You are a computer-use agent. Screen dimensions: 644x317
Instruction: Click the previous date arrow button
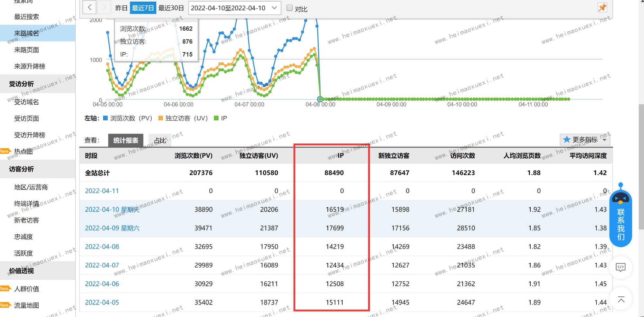click(90, 7)
